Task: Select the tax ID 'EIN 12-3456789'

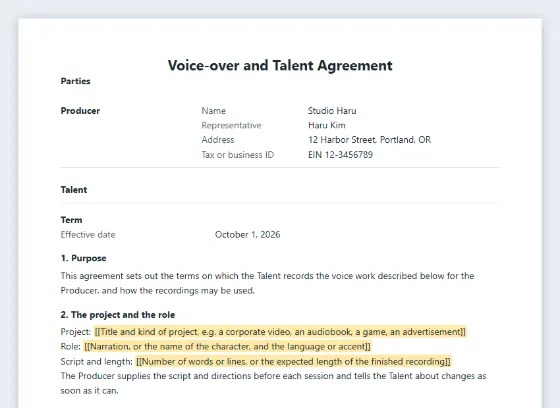Action: (340, 155)
